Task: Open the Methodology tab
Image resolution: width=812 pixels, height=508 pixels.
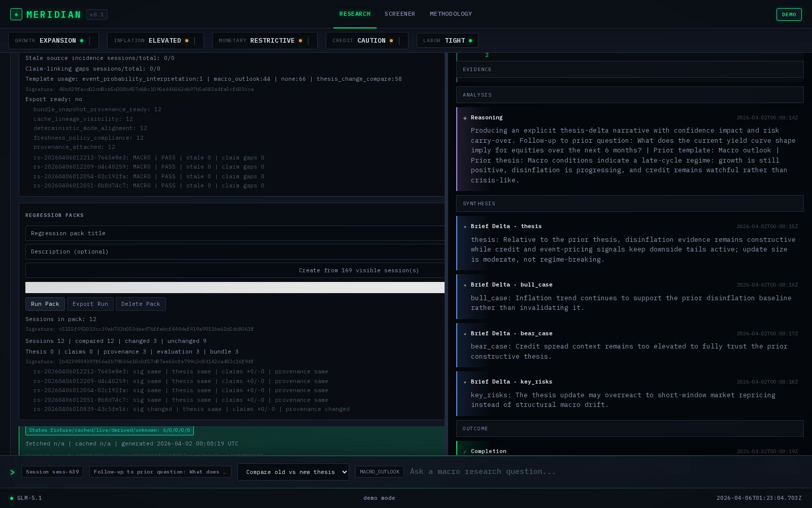Action: pos(451,14)
